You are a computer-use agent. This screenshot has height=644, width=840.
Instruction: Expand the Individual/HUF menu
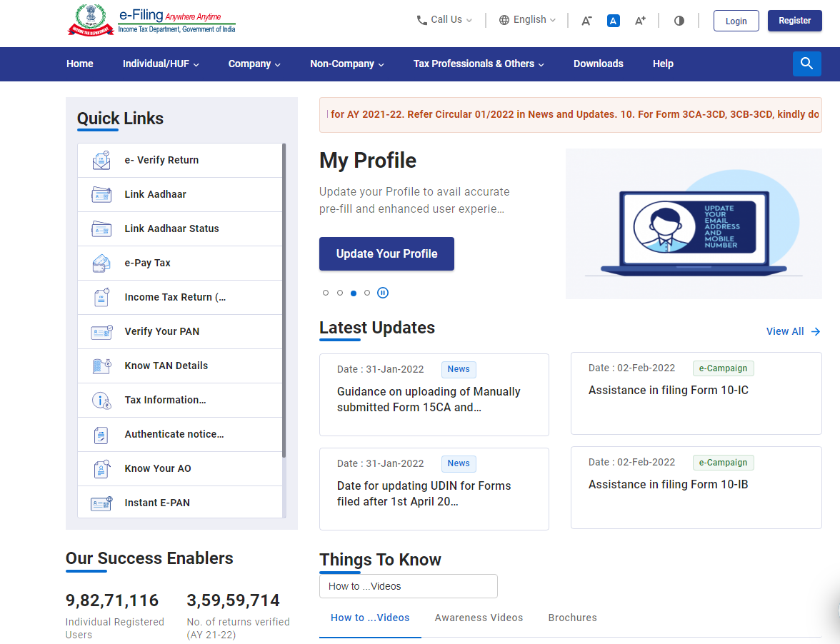pos(161,64)
